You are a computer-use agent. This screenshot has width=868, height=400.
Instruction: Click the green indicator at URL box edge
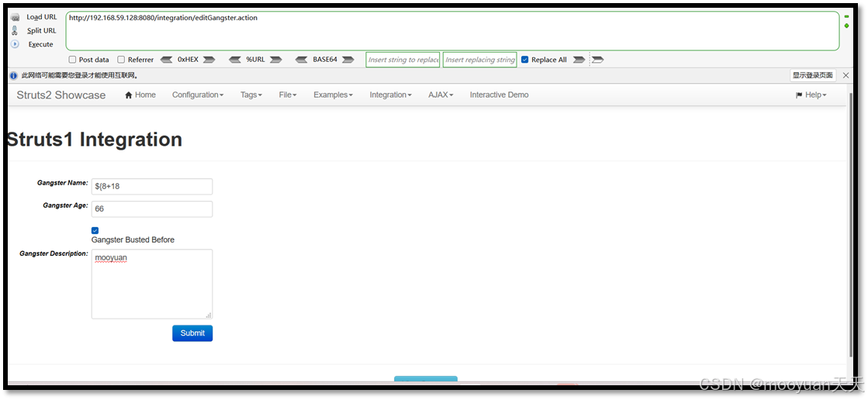(x=846, y=26)
